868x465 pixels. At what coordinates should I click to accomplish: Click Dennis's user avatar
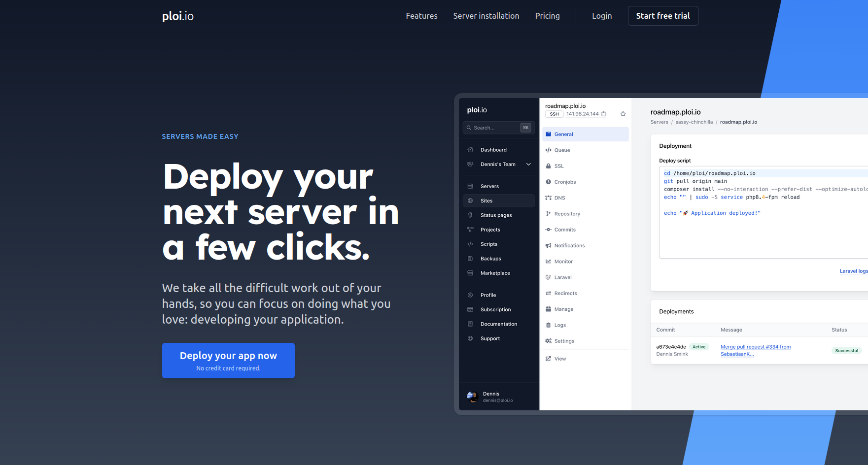pos(472,397)
